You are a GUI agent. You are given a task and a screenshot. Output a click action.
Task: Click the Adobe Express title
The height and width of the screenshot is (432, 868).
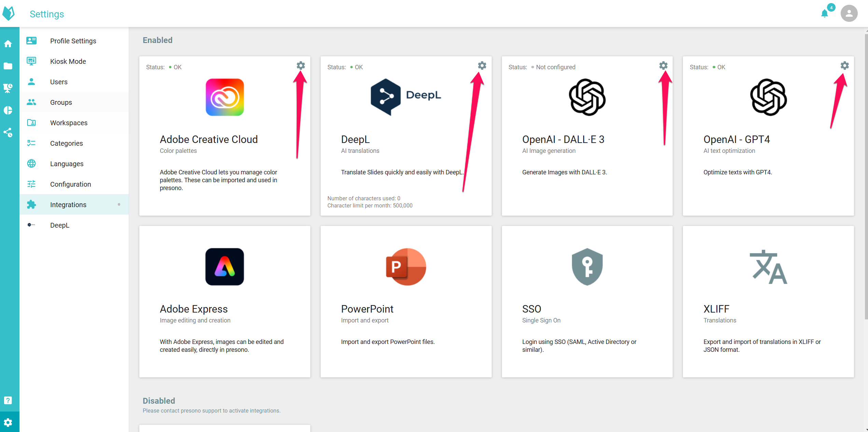coord(194,309)
